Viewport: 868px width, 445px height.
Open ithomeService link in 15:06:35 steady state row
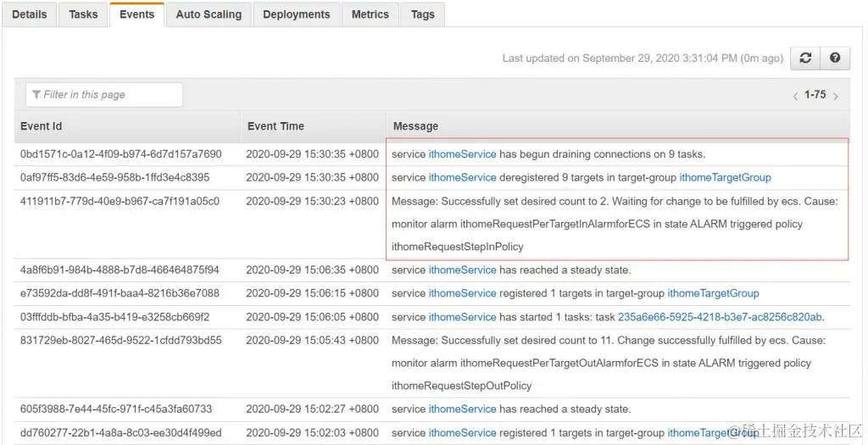point(462,270)
